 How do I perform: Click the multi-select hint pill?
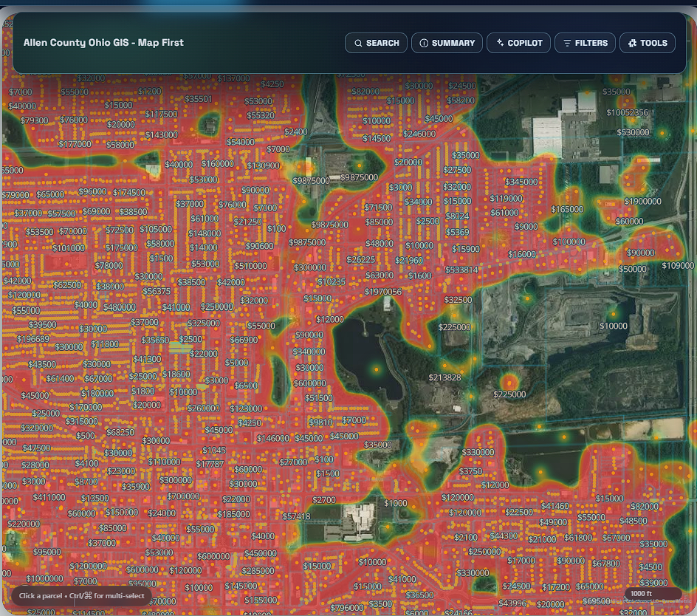pos(81,595)
